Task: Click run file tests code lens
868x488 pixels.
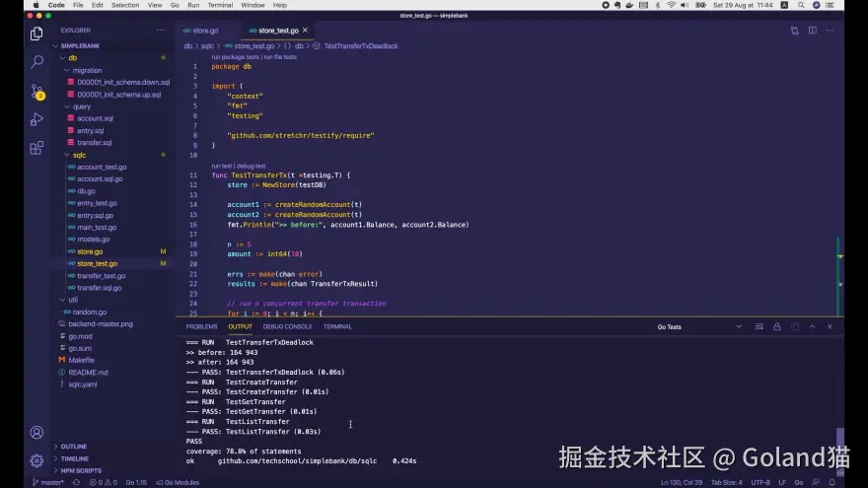Action: click(x=280, y=57)
